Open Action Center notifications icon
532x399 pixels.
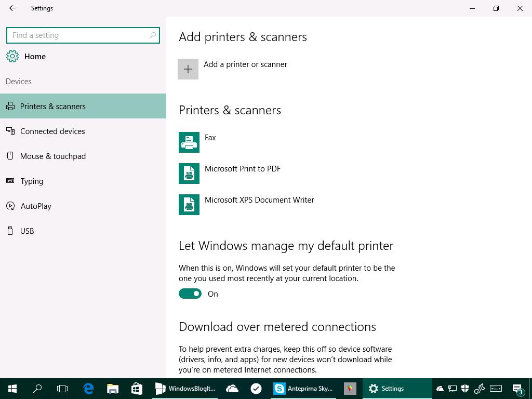point(518,389)
